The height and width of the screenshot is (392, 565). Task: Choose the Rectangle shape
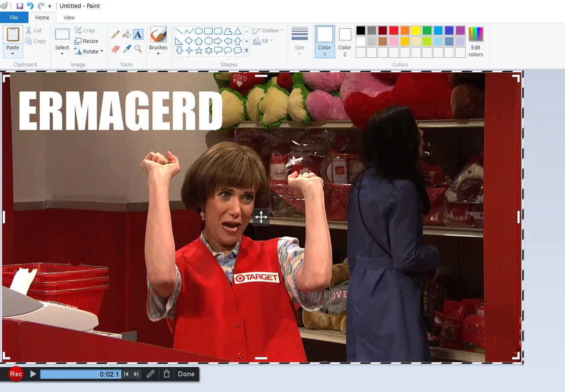[208, 31]
